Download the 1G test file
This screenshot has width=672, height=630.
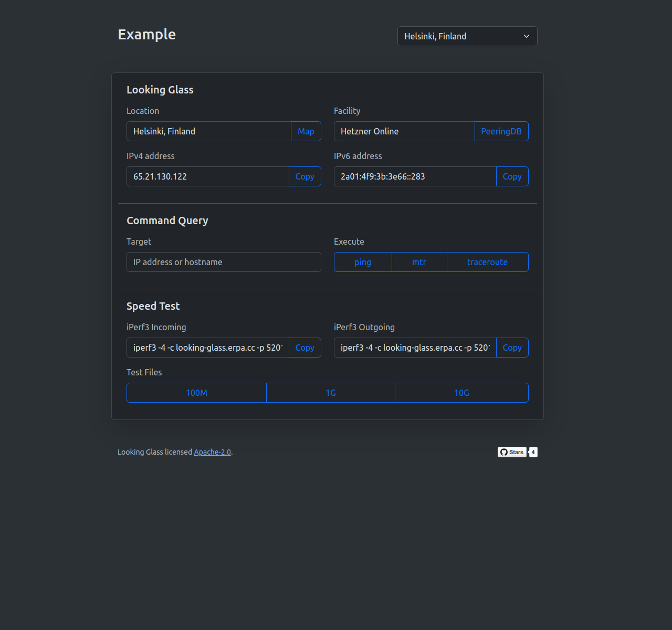click(x=331, y=393)
